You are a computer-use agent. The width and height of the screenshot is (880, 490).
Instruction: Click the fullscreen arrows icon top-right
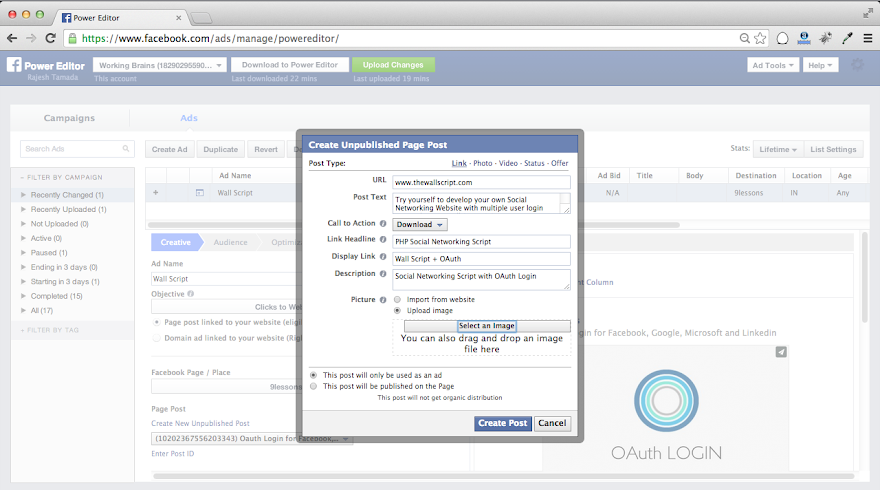[x=868, y=13]
